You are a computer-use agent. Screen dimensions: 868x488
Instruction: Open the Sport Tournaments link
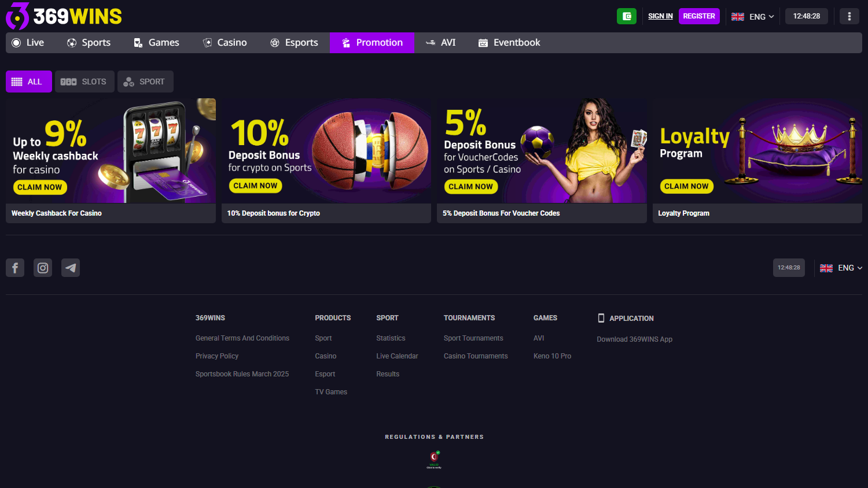tap(473, 338)
